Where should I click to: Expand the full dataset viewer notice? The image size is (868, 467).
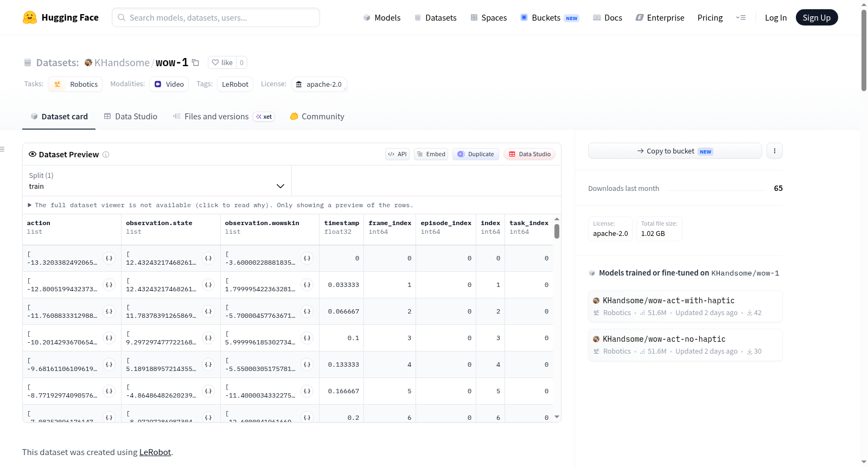point(220,205)
